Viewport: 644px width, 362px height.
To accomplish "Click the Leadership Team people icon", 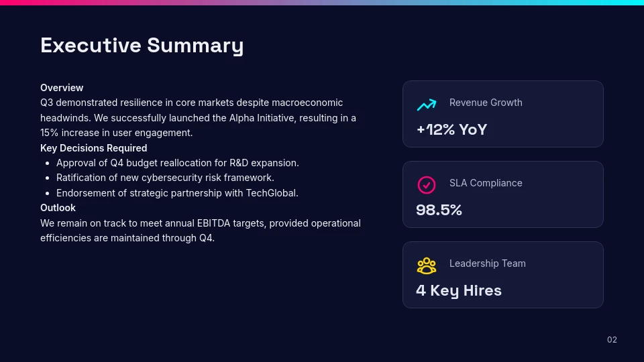I will click(x=427, y=265).
